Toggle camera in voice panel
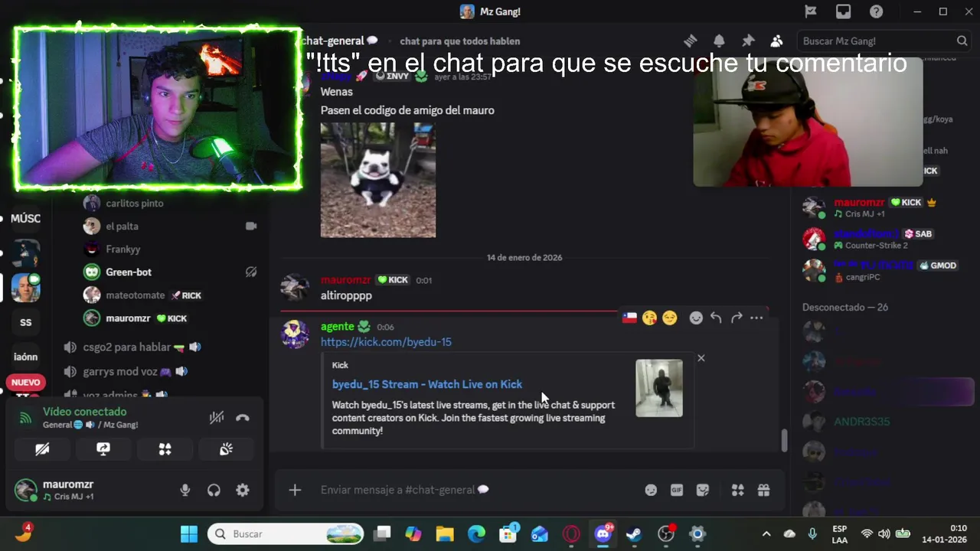 pyautogui.click(x=42, y=449)
